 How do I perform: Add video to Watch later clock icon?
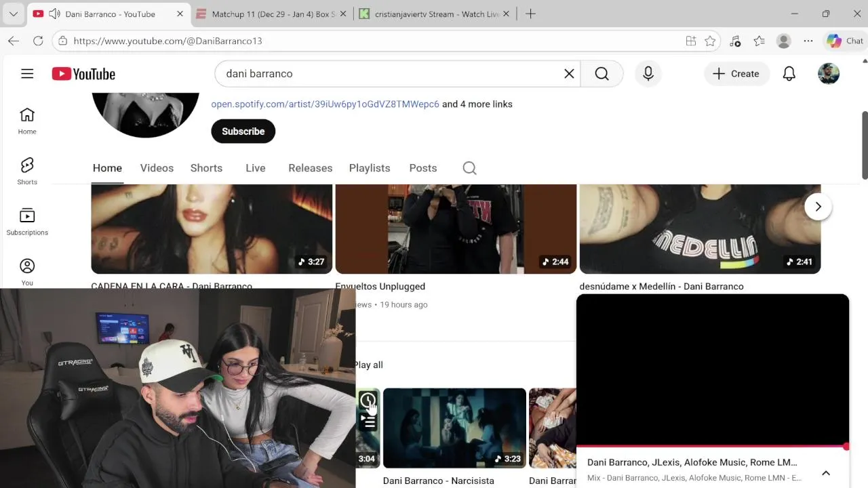(x=368, y=401)
